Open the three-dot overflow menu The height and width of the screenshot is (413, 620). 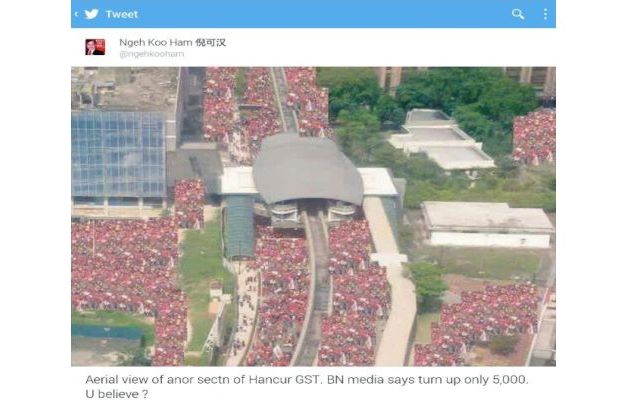pos(545,14)
